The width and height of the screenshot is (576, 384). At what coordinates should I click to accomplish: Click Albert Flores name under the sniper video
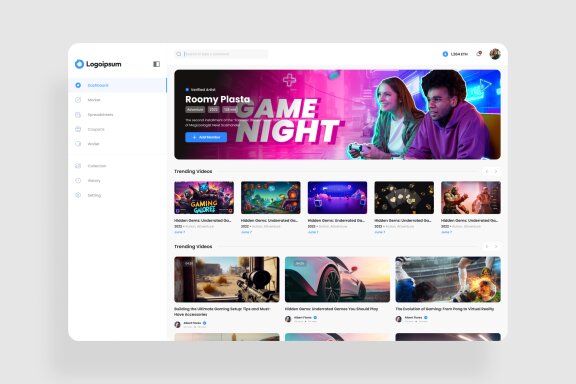point(192,323)
